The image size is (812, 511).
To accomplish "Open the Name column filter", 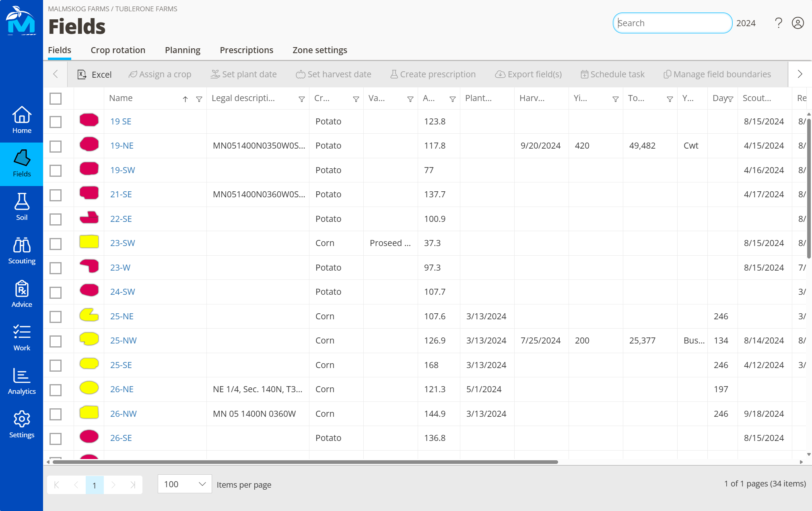I will point(199,99).
